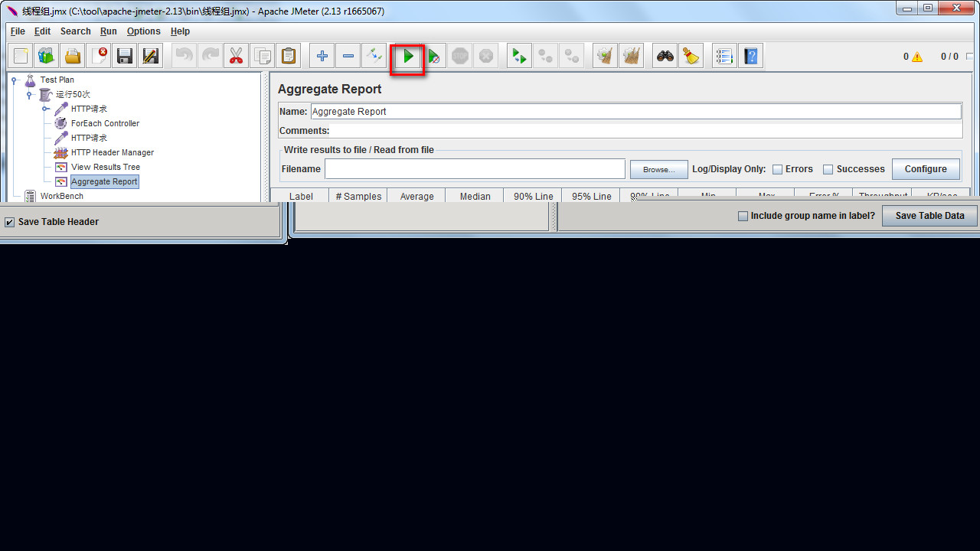
Task: Collapse the Test Plan tree node toggle
Action: click(x=14, y=80)
